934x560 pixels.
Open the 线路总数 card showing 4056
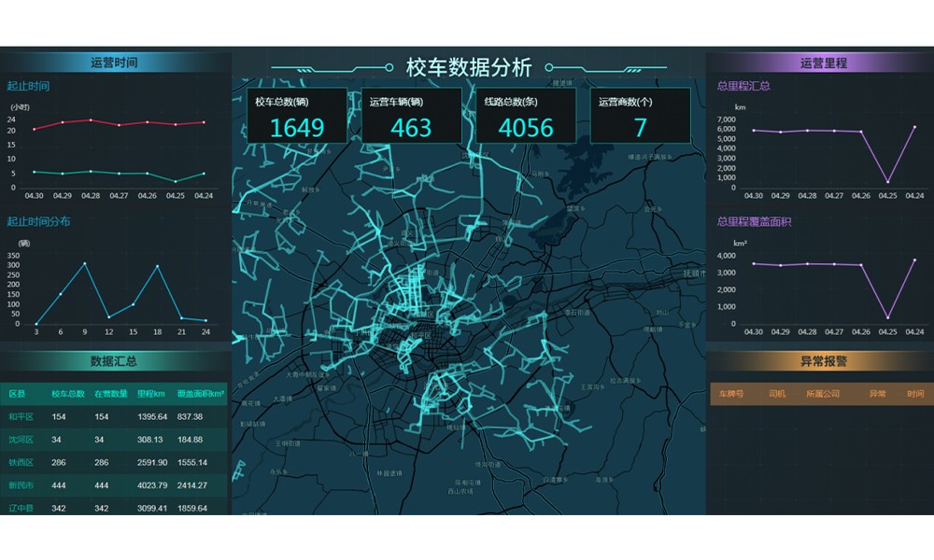[x=526, y=116]
